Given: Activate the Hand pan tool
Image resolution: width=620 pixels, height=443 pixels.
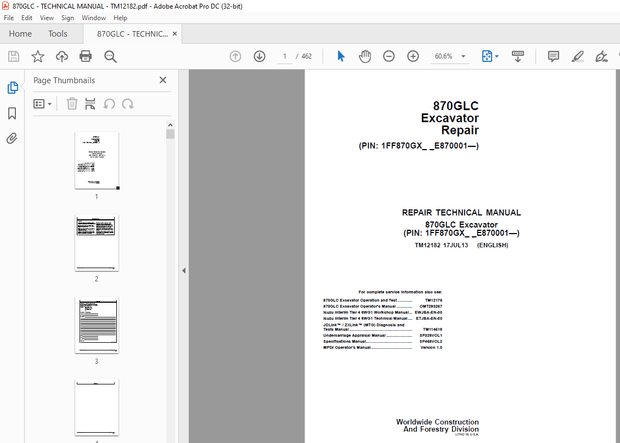Looking at the screenshot, I should pos(365,57).
